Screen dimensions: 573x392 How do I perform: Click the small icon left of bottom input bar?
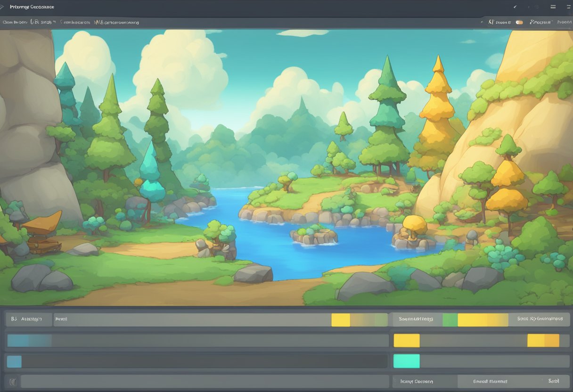13,381
